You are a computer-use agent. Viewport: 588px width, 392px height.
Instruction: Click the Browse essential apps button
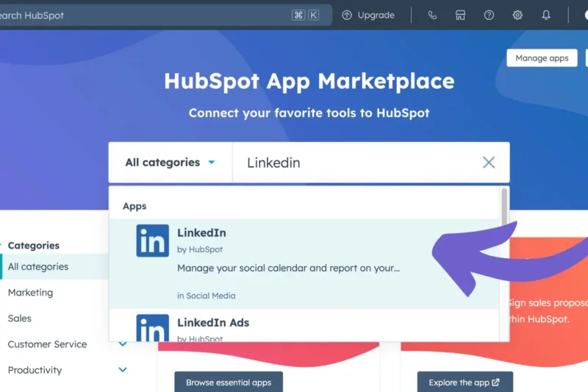229,382
